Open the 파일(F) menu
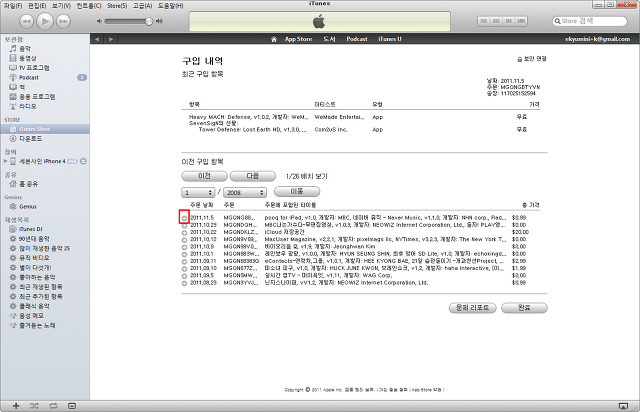The height and width of the screenshot is (412, 640). pos(13,6)
